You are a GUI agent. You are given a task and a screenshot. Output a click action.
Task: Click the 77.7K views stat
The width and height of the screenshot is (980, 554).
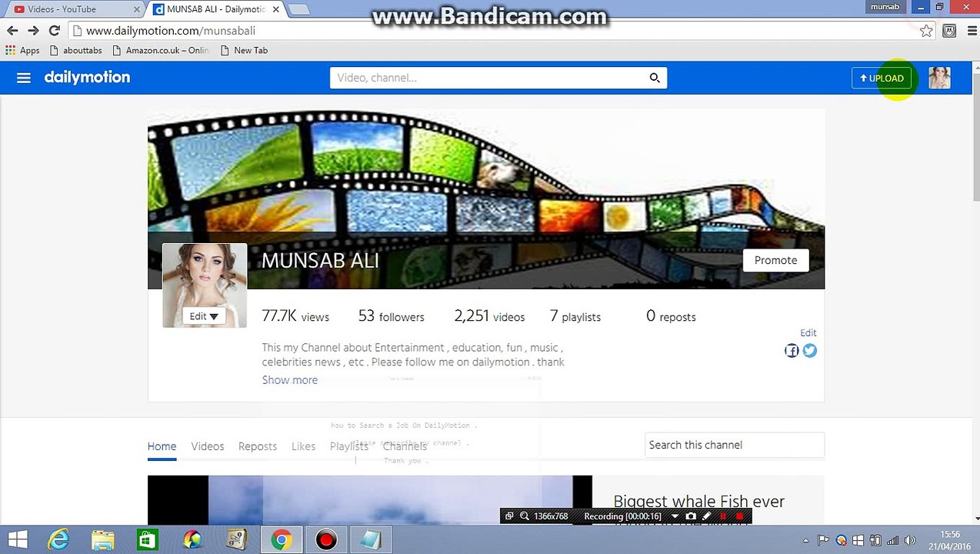(x=295, y=316)
